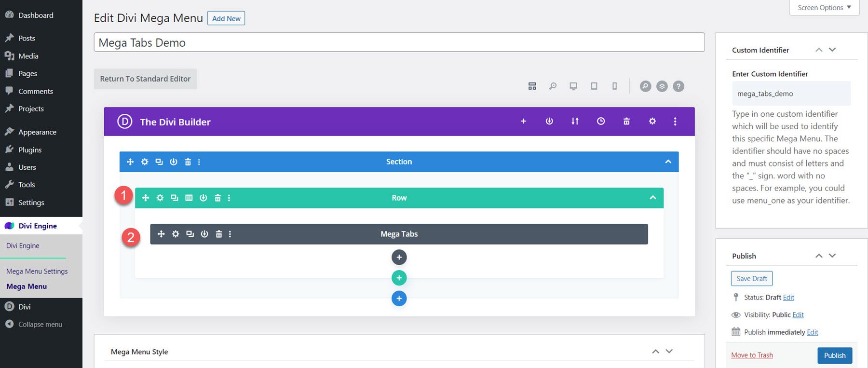Click the Divi Builder plus icon
Viewport: 868px width, 368px height.
523,122
